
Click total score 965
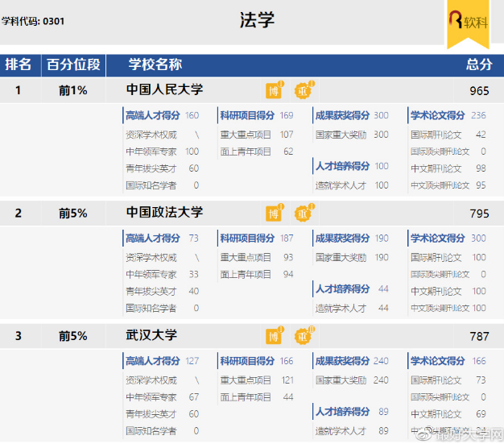(479, 91)
